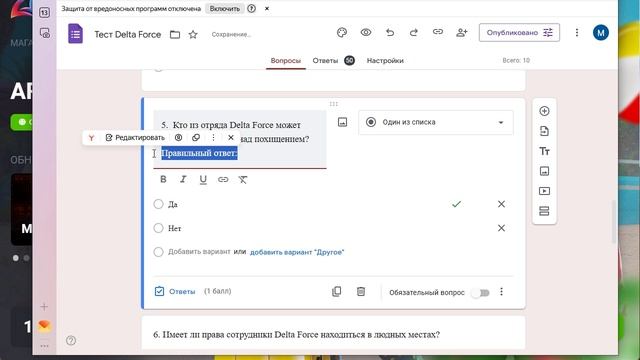Click Включить to enable protection
Image resolution: width=640 pixels, height=360 pixels.
pos(224,9)
